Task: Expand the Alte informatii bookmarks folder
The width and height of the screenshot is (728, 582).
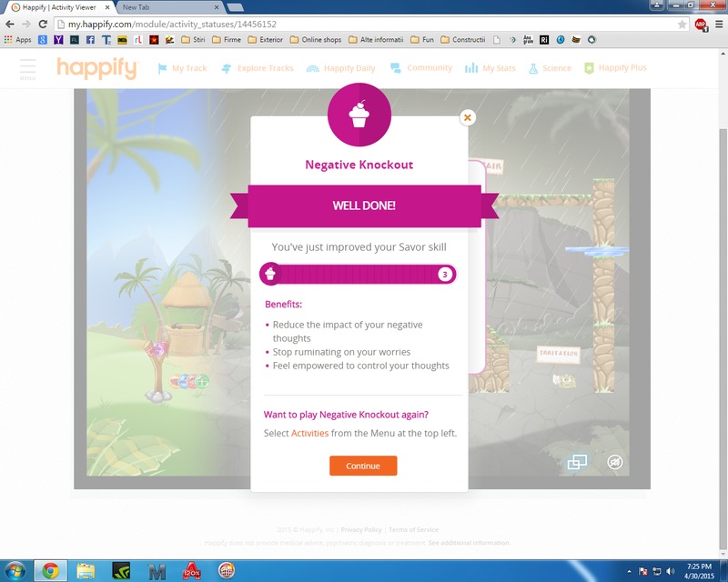Action: point(376,40)
